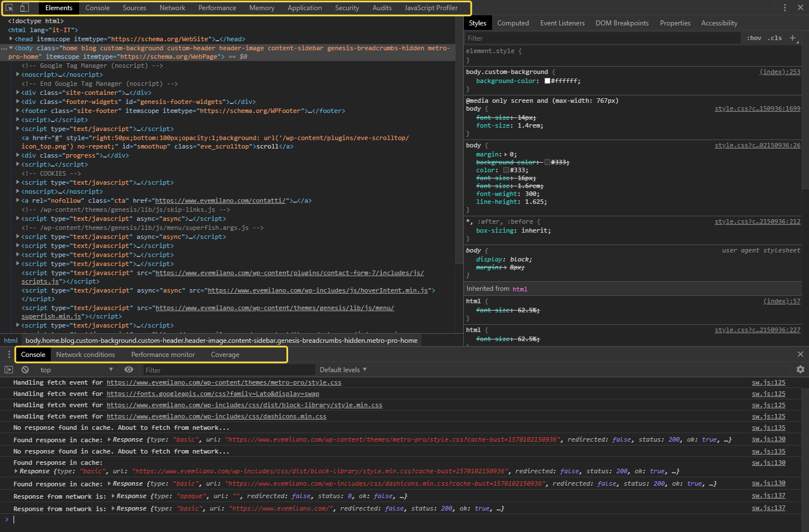Click the white #ffffff color swatch
809x532 pixels.
click(547, 81)
